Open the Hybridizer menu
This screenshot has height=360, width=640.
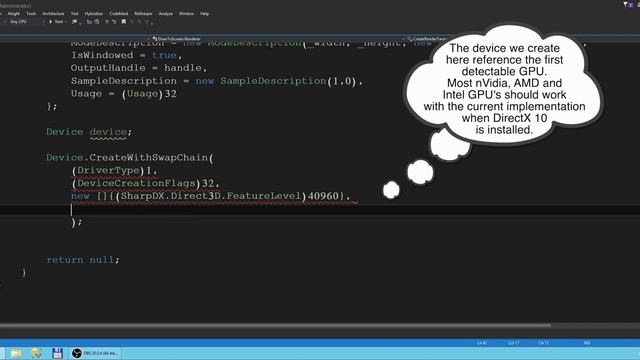pos(94,13)
